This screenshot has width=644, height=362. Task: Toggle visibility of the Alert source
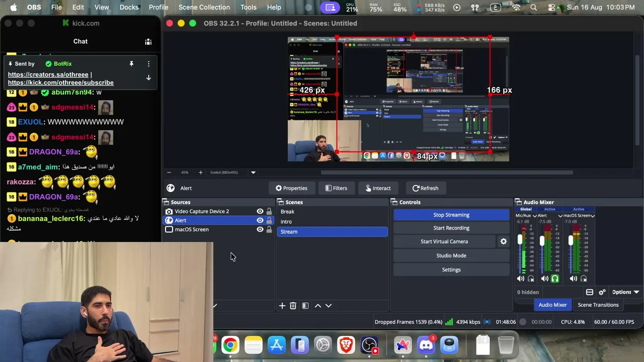point(260,220)
